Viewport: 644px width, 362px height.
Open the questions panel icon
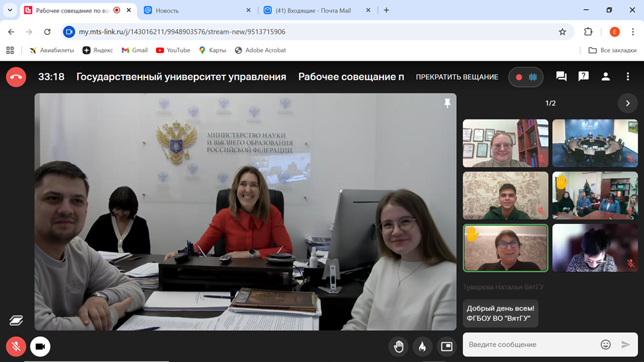[x=583, y=77]
